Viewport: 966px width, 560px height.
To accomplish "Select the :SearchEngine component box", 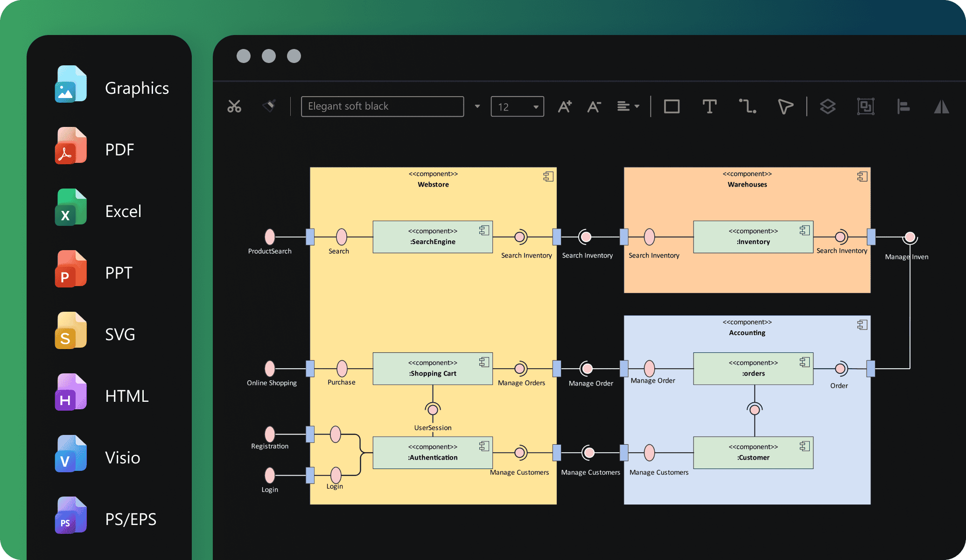I will pyautogui.click(x=433, y=237).
